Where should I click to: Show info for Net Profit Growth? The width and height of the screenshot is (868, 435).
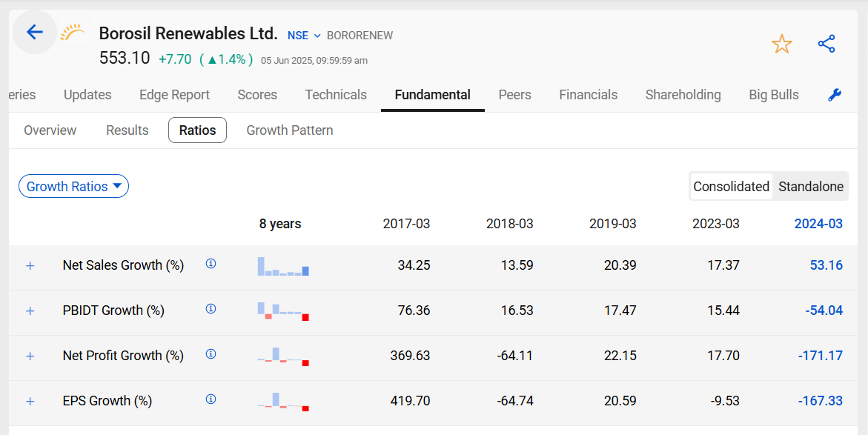211,353
